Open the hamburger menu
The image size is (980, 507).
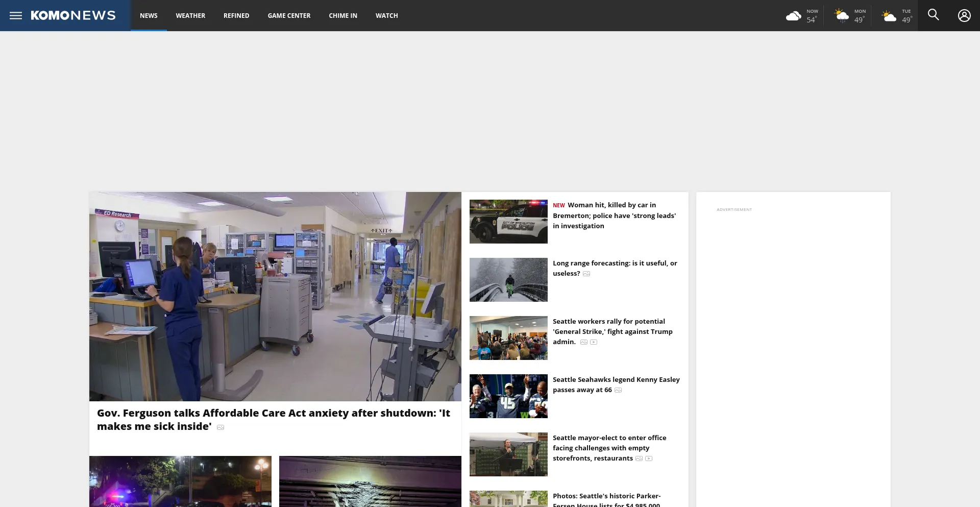click(16, 15)
